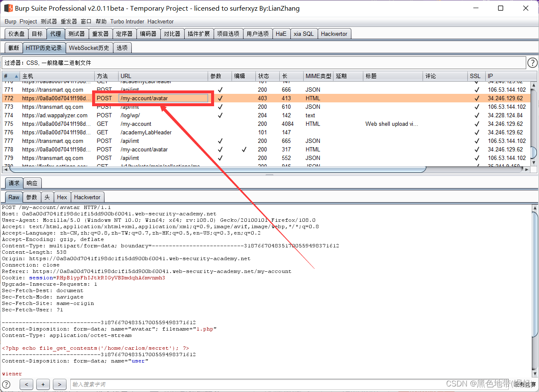Click the plus search options button

43,384
